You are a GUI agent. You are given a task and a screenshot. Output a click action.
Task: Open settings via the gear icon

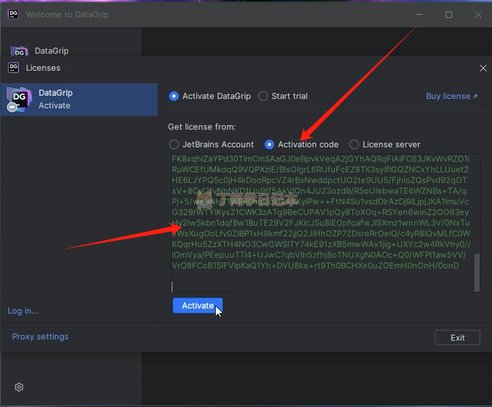pos(19,387)
